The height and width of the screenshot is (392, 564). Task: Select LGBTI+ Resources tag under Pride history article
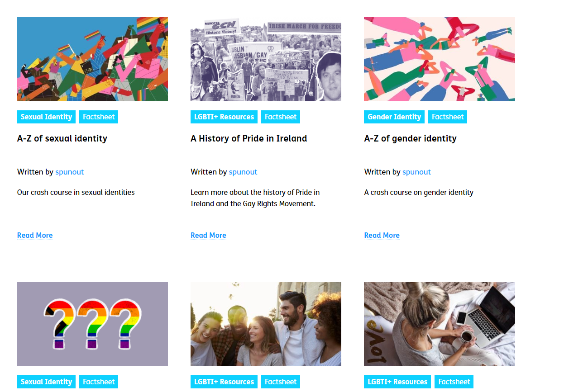[x=224, y=117]
